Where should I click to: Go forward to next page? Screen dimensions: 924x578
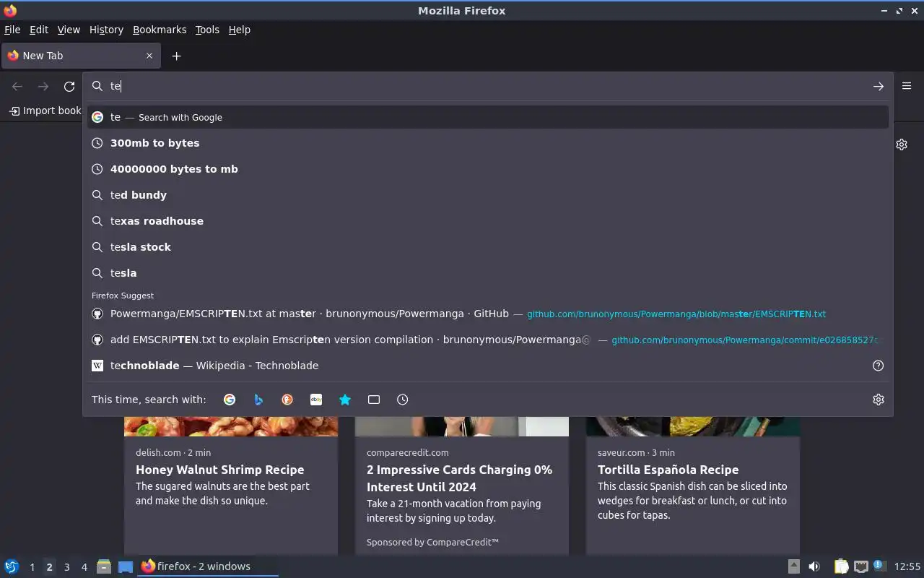(43, 87)
